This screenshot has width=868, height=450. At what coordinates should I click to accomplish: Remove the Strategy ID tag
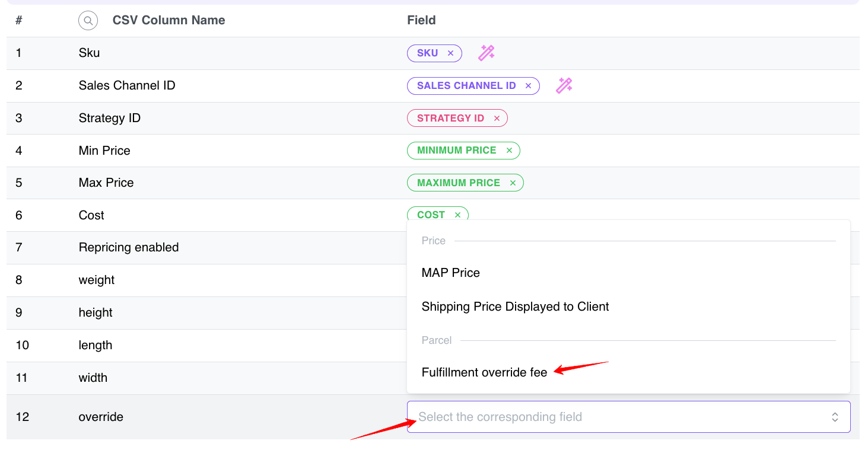(x=497, y=119)
